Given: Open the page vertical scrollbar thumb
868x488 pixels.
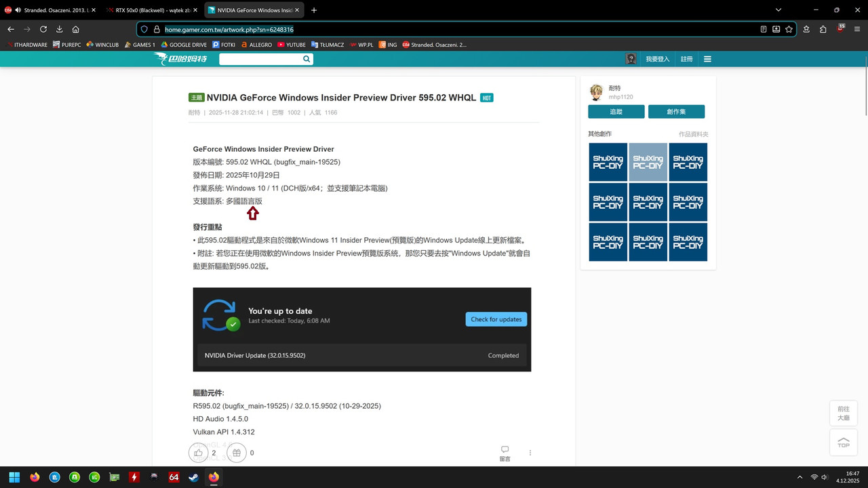Looking at the screenshot, I should click(865, 91).
